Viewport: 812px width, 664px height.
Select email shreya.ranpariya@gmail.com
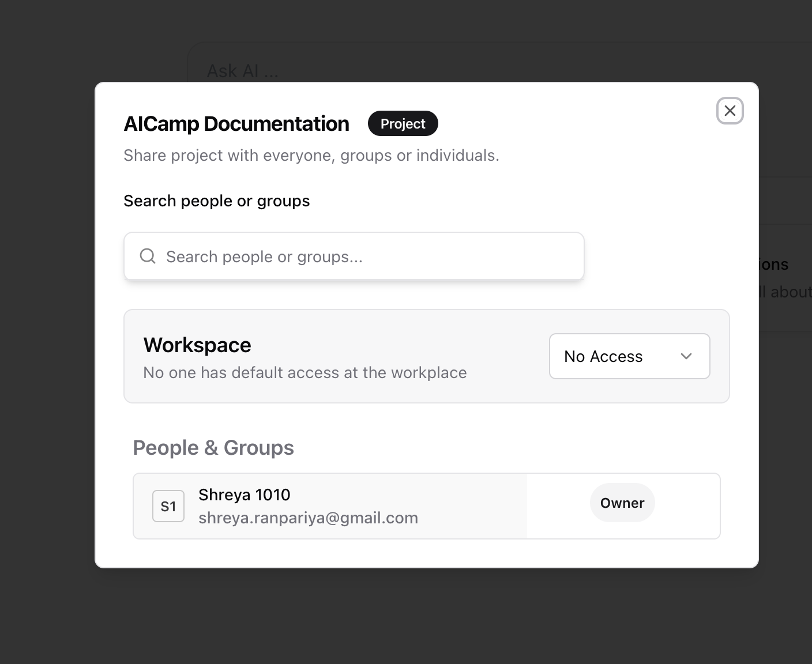[x=308, y=518]
